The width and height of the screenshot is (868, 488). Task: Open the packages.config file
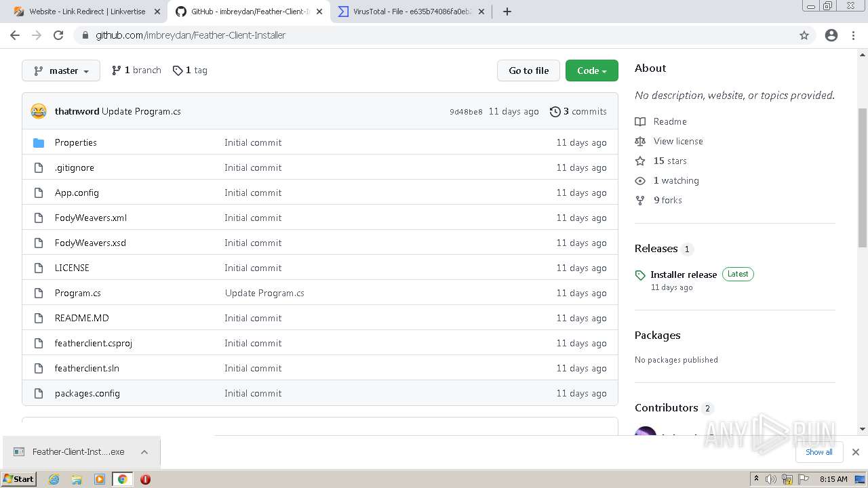point(87,393)
